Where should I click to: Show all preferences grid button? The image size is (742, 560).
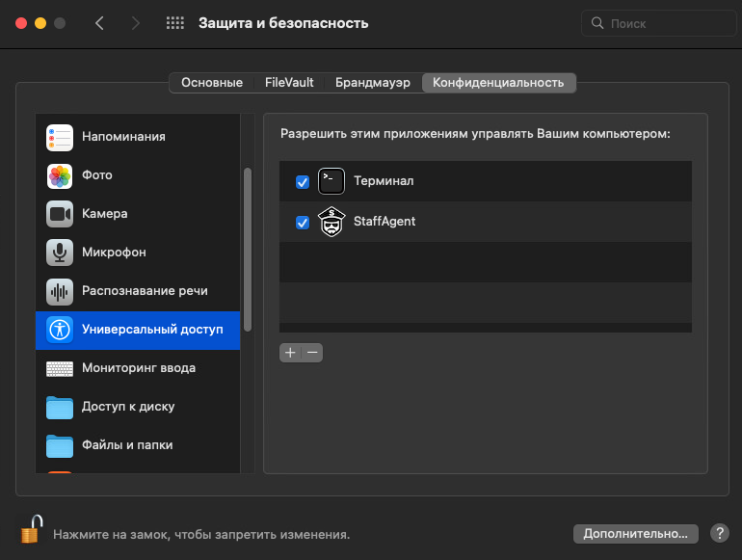[174, 23]
